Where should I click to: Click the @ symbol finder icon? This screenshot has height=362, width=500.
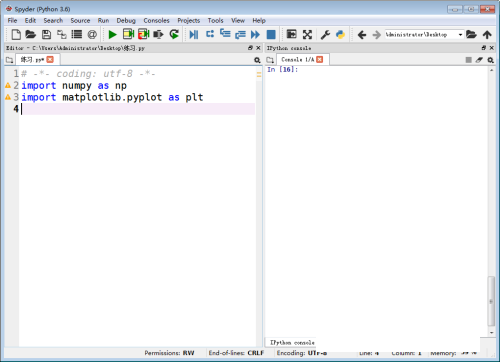tap(92, 34)
